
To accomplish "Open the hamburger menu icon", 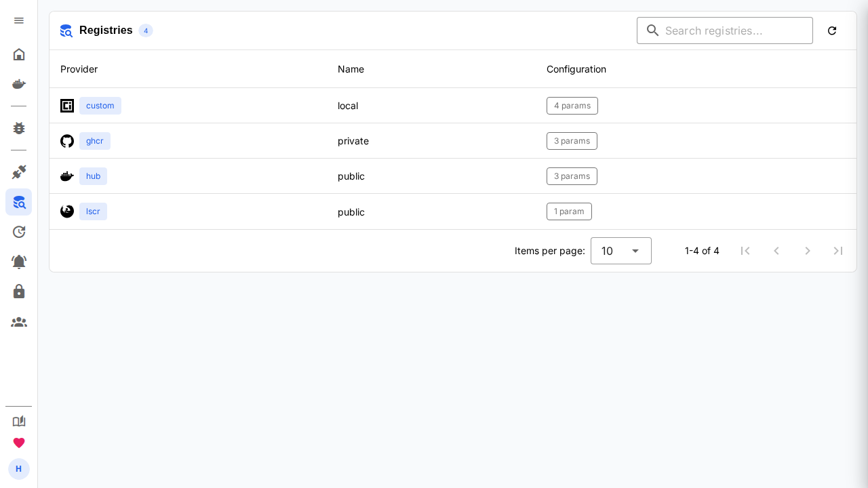I will click(x=19, y=20).
